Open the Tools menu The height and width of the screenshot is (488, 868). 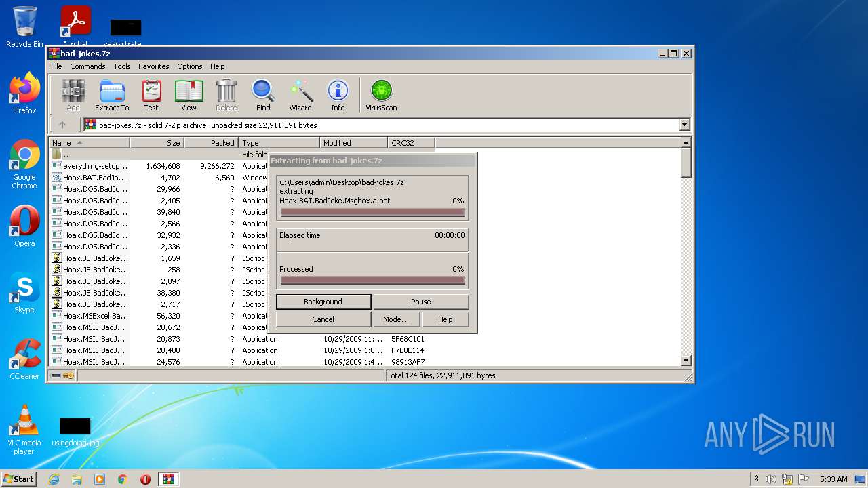122,66
